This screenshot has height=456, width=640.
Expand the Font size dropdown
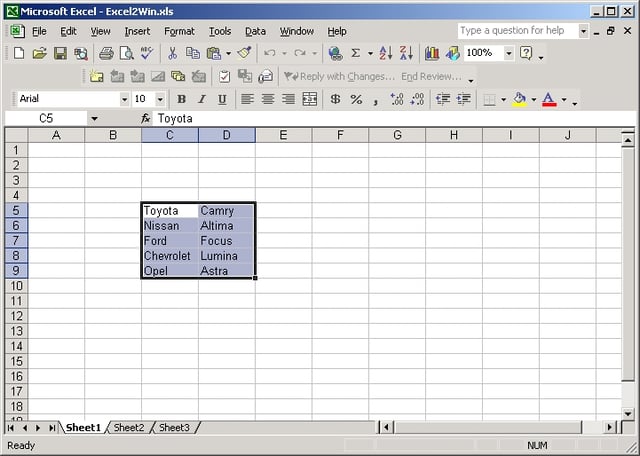coord(160,99)
